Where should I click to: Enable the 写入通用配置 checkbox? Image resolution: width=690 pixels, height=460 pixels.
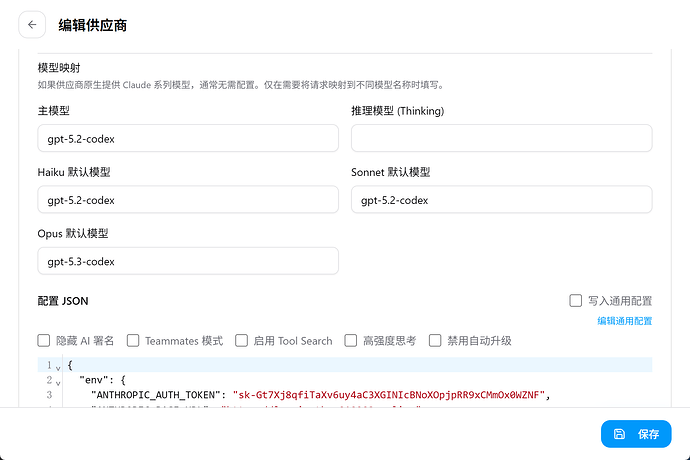coord(576,301)
